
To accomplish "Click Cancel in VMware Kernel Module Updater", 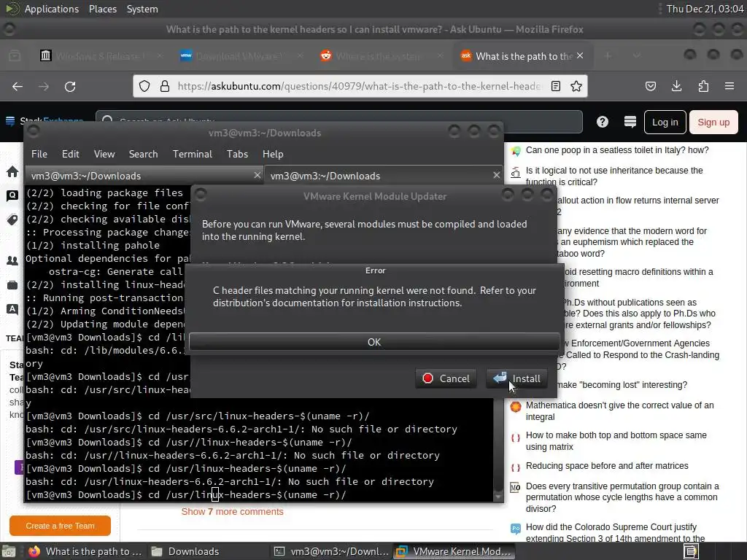I will (x=446, y=378).
